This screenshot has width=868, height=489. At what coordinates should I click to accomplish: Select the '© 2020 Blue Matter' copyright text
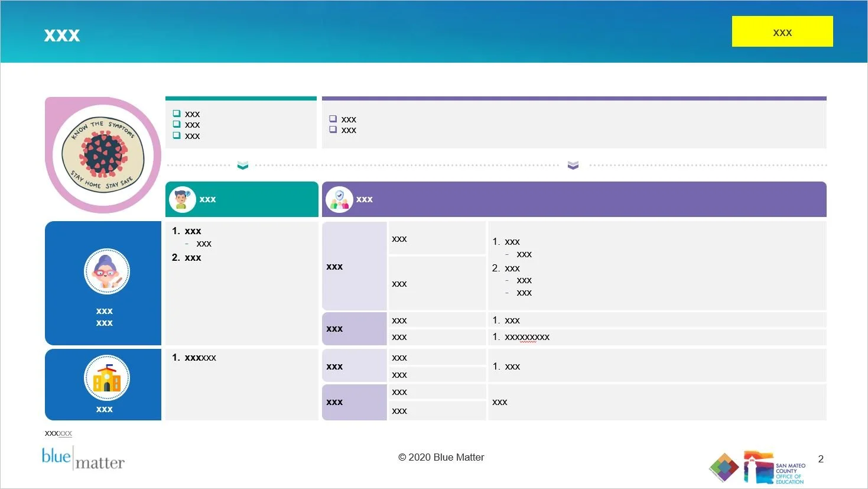pos(441,457)
